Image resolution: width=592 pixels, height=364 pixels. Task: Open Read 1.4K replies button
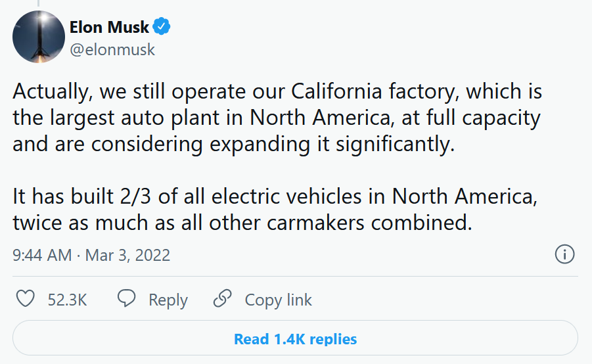click(x=295, y=338)
